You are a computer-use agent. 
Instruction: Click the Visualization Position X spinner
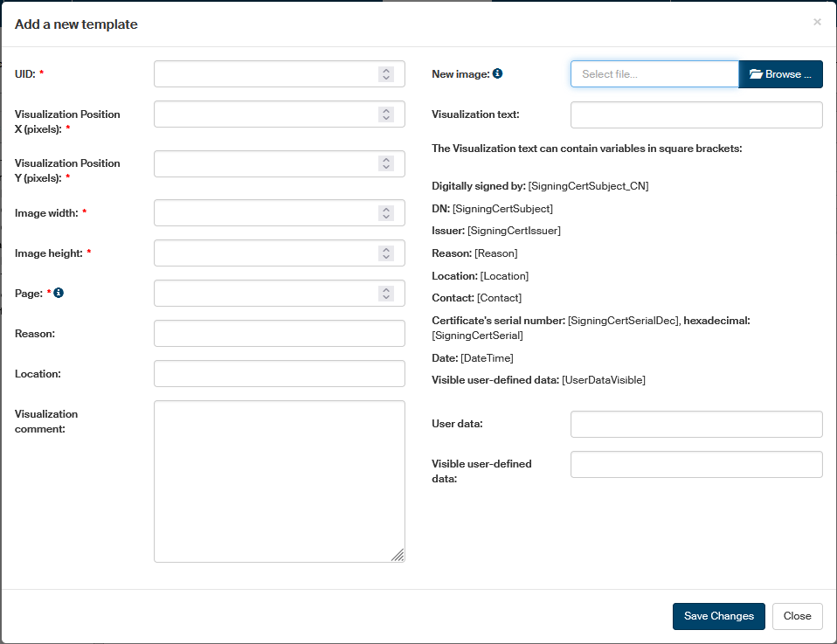pyautogui.click(x=386, y=114)
